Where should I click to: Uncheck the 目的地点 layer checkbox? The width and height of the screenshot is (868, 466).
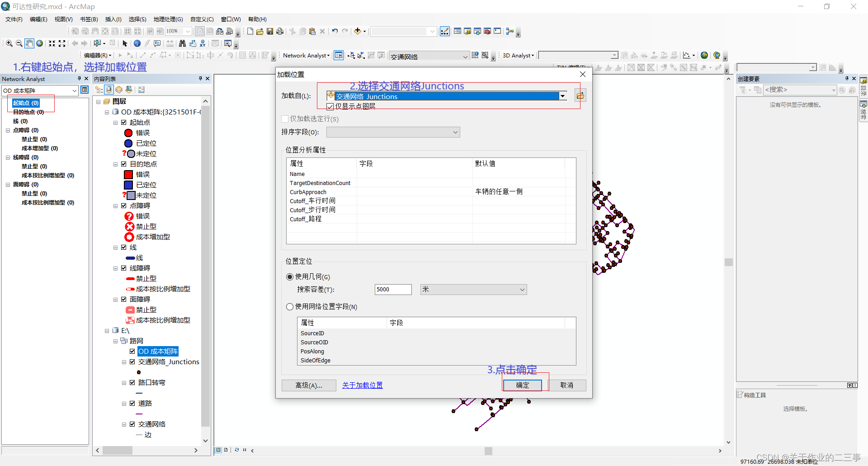(x=123, y=164)
